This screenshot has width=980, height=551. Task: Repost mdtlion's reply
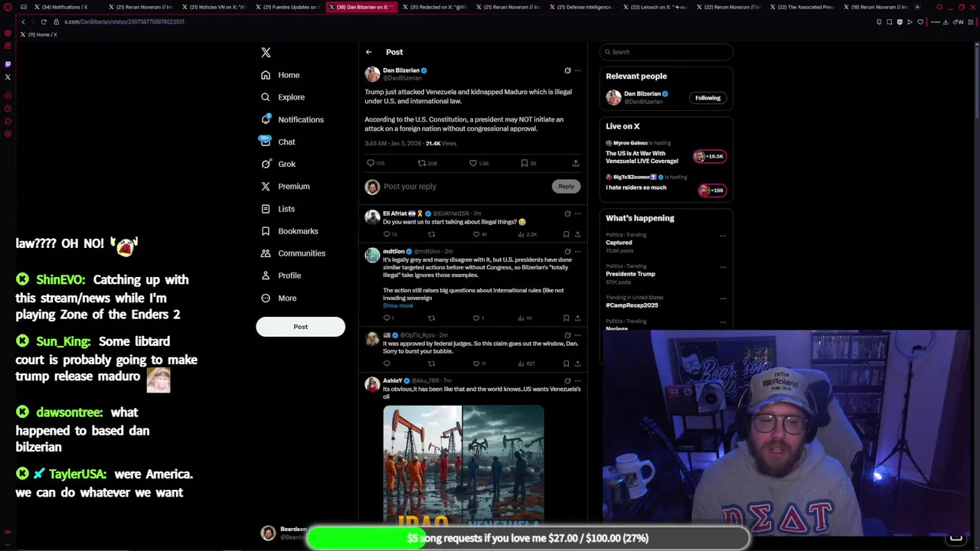click(431, 318)
